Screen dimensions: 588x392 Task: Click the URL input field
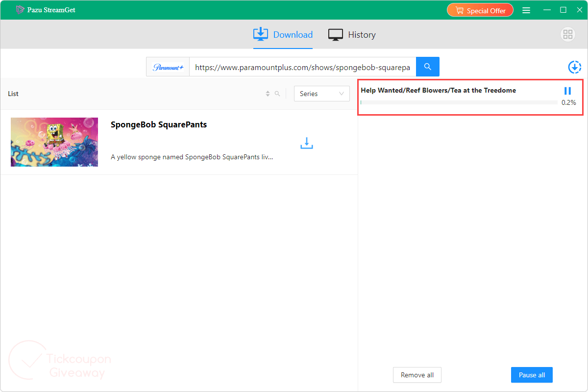tap(303, 67)
